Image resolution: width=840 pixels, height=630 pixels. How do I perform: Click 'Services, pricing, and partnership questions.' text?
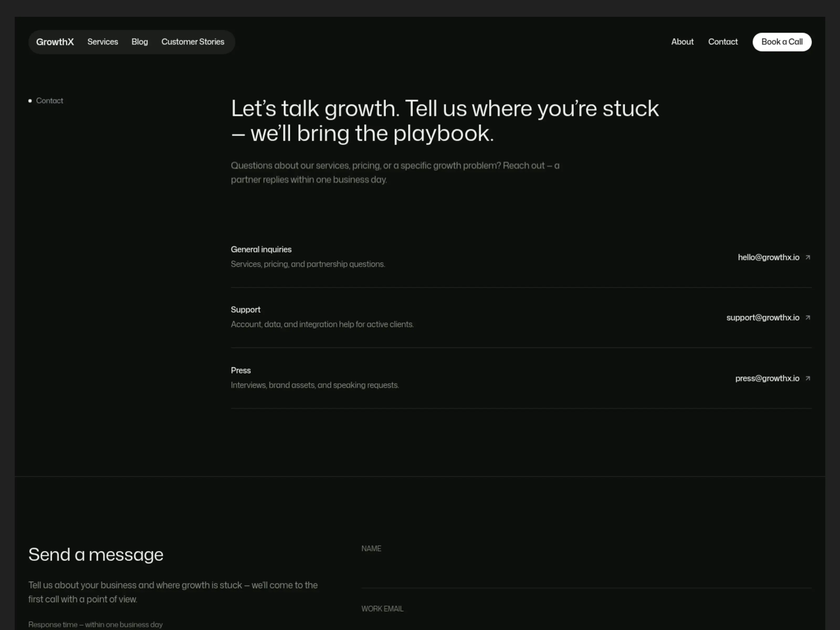(x=308, y=264)
